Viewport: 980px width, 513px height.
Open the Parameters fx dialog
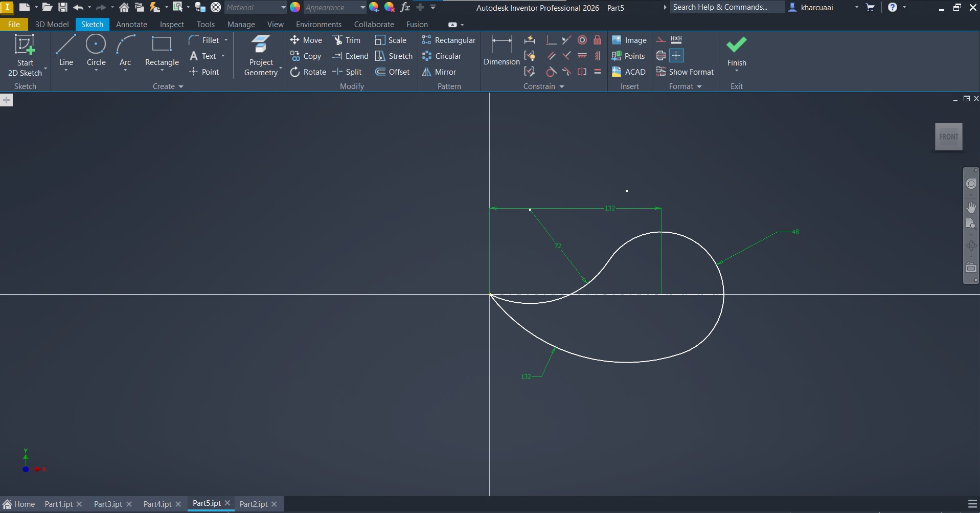coord(405,7)
